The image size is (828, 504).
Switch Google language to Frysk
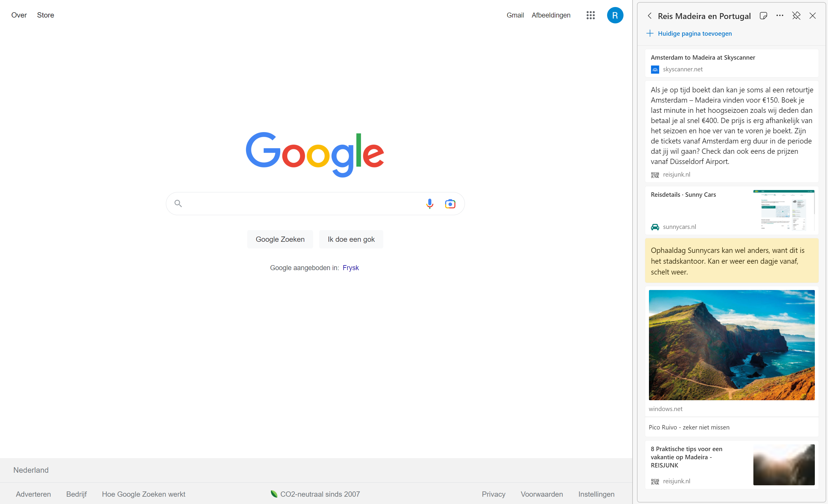pos(351,267)
